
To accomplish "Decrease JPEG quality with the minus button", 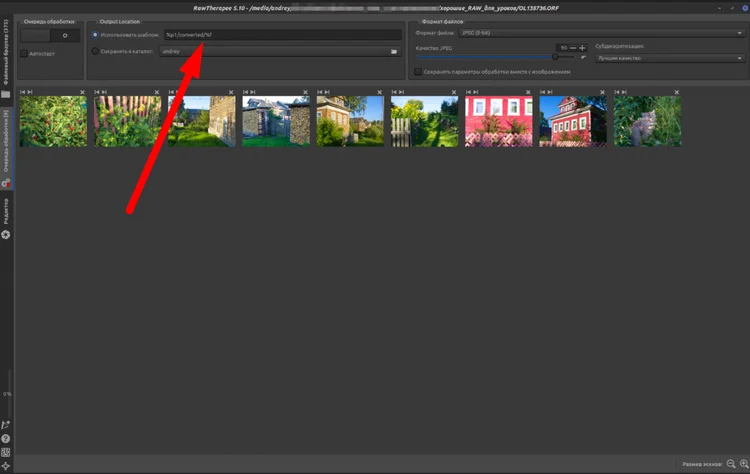I will 572,47.
